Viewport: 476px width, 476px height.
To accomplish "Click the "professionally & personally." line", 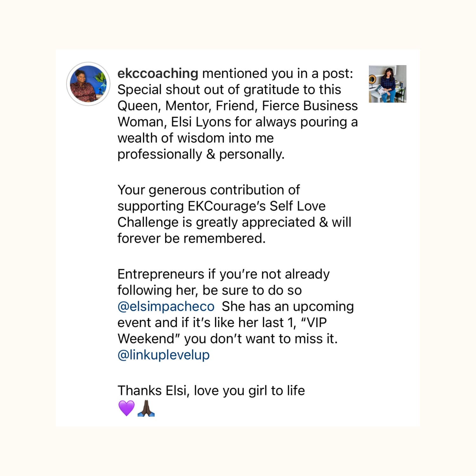I will point(201,154).
